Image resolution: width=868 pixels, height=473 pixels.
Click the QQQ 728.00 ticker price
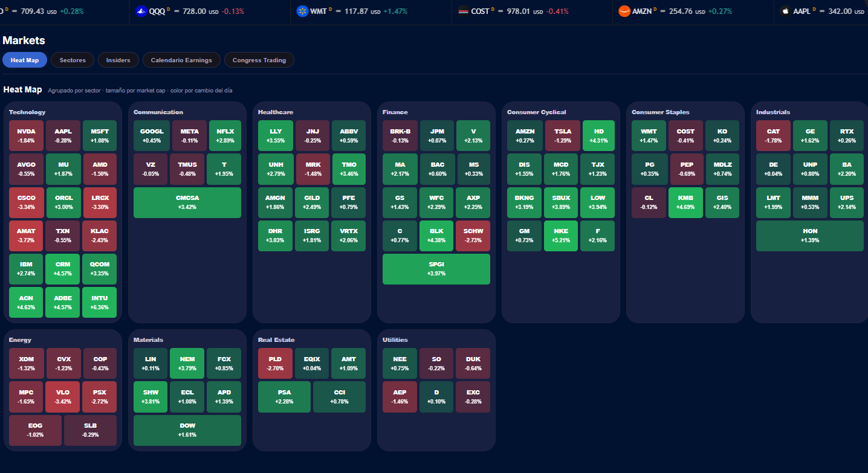pos(195,11)
